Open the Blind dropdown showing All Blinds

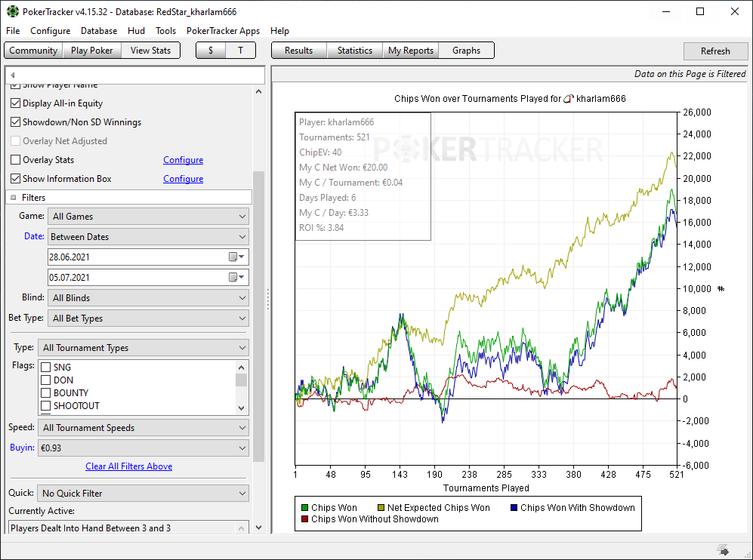148,298
